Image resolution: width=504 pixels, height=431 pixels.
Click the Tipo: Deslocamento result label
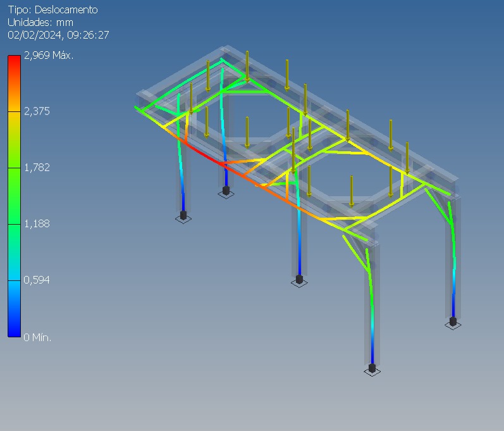[x=52, y=10]
